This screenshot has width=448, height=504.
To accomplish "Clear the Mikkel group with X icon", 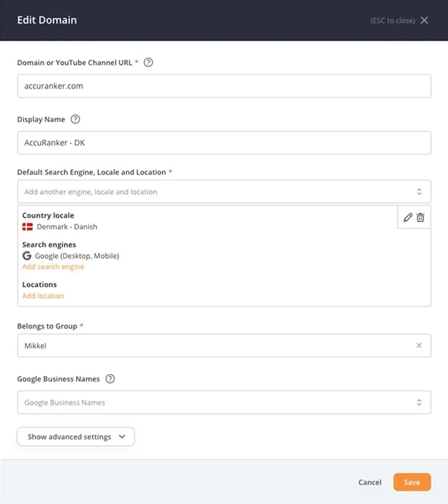I will click(x=419, y=346).
